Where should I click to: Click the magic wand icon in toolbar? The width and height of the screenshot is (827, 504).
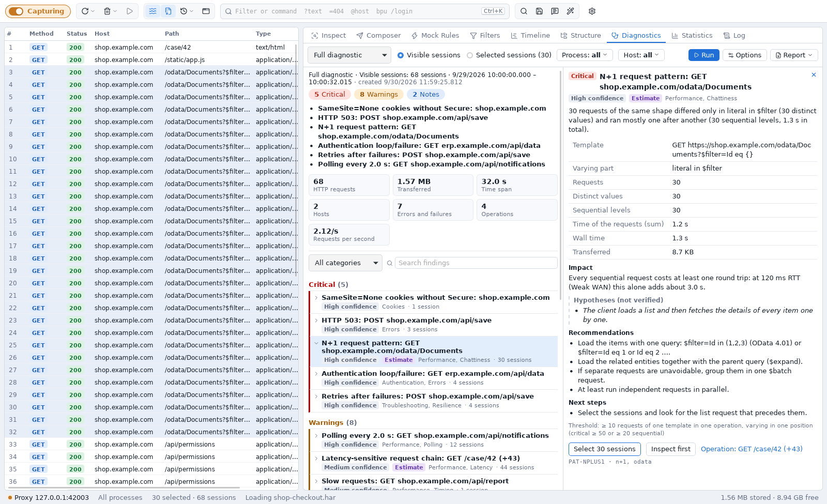click(x=570, y=11)
